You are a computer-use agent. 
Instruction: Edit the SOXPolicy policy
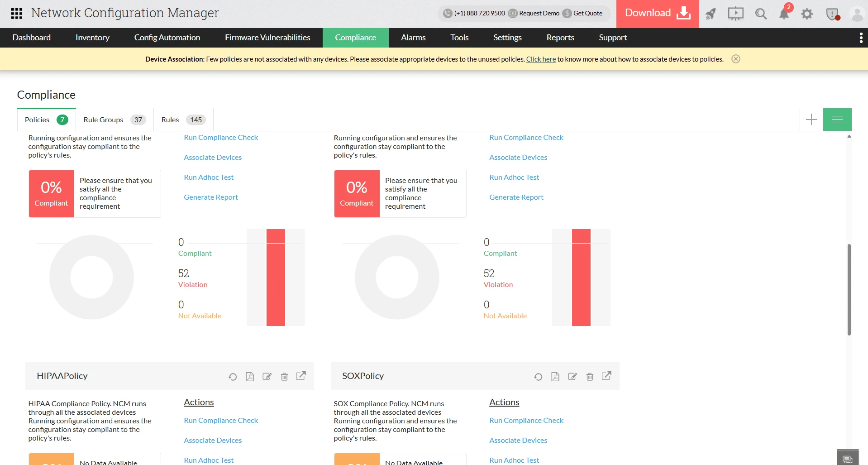tap(572, 376)
